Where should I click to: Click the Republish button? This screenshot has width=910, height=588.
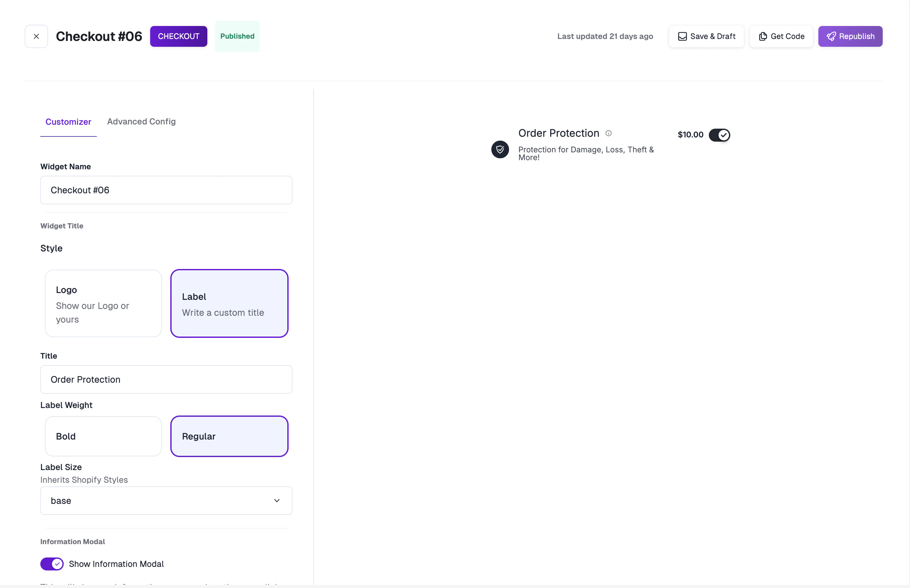[851, 36]
